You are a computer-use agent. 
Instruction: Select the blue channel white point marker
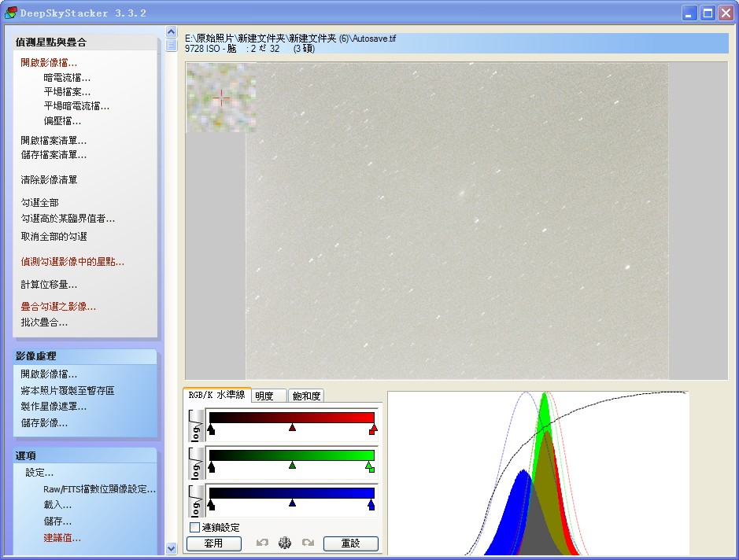(371, 505)
